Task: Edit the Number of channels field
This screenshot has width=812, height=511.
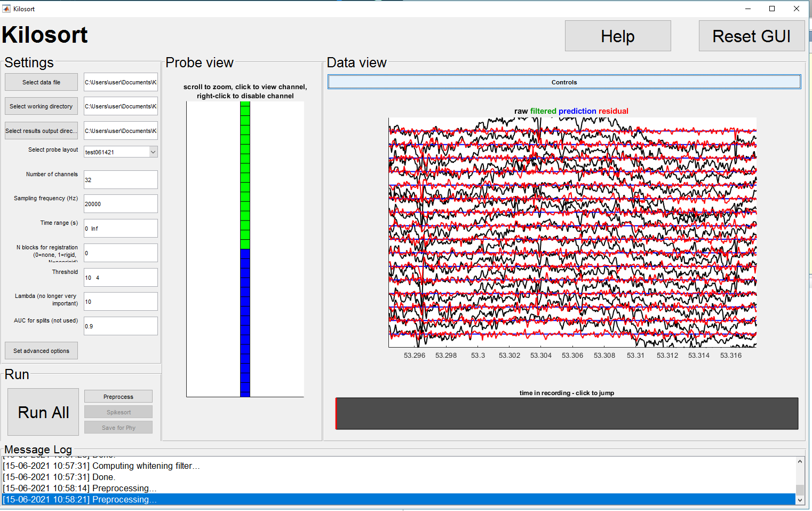Action: point(120,179)
